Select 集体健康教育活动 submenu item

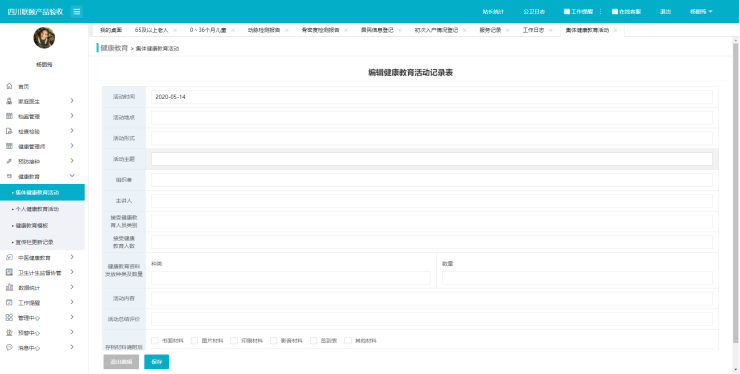[x=42, y=193]
